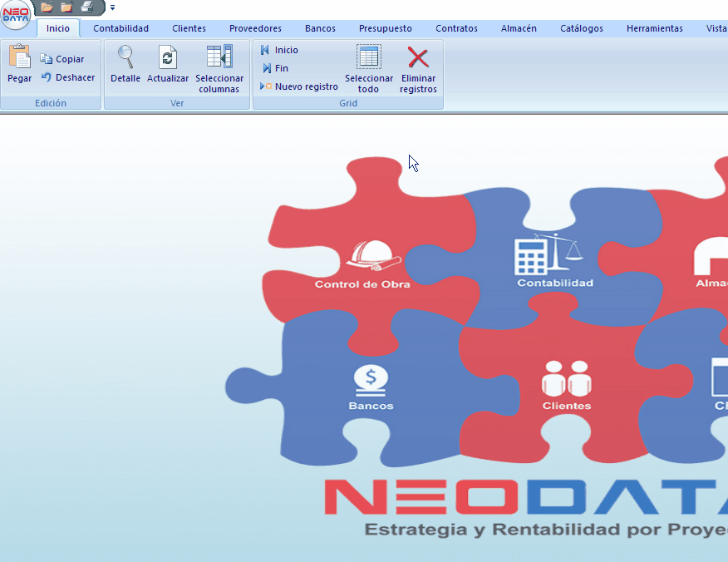This screenshot has width=728, height=562.
Task: Open the Catálogos ribbon tab
Action: coord(582,28)
